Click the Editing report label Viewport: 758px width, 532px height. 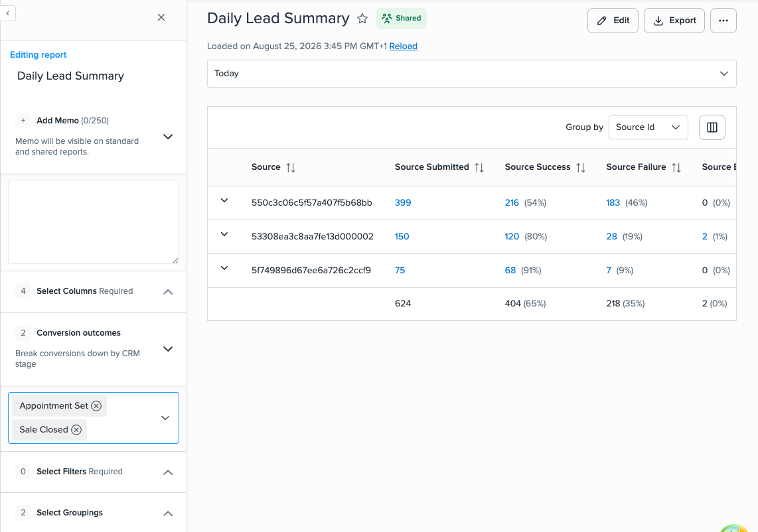click(x=38, y=55)
